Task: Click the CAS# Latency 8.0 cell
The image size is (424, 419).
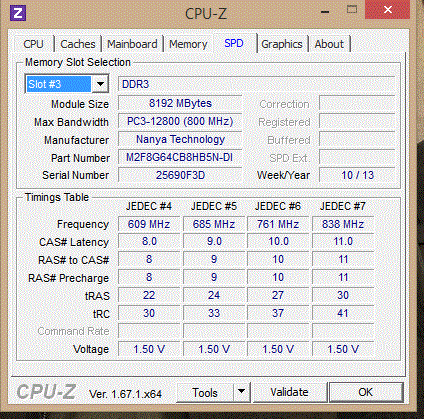Action: 149,242
